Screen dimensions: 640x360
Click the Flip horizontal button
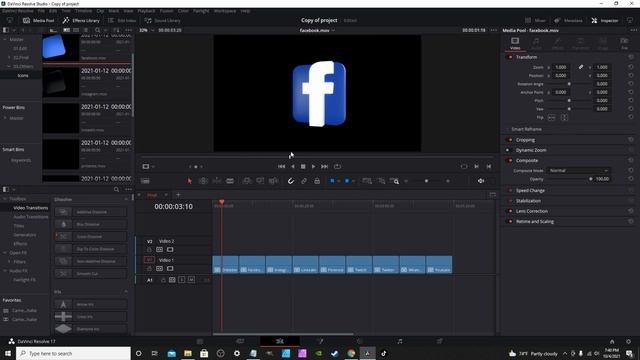click(551, 118)
